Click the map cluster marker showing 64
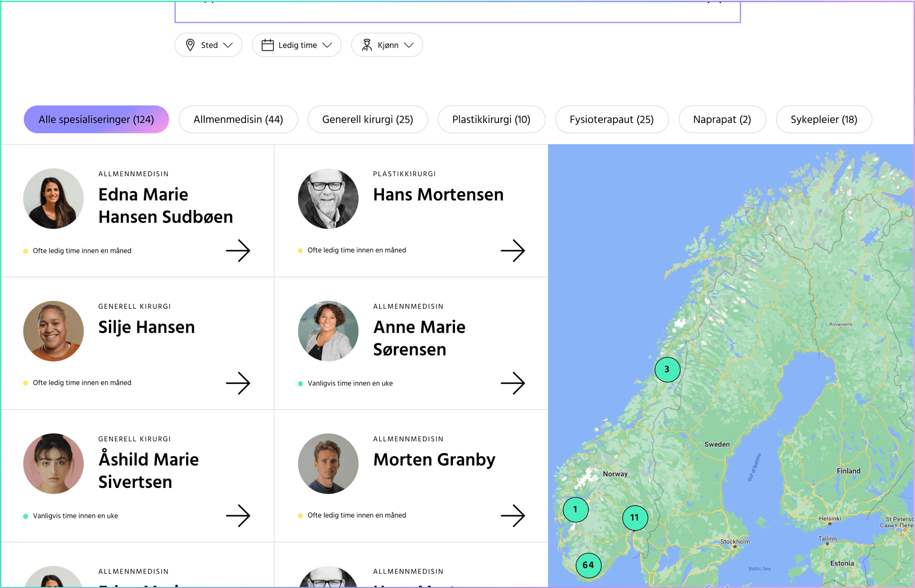Screen dimensions: 915x588 [x=588, y=566]
